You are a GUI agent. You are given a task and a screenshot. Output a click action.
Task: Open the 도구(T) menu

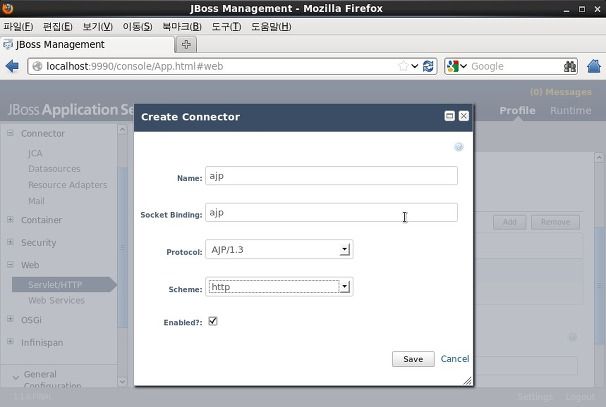(x=226, y=26)
